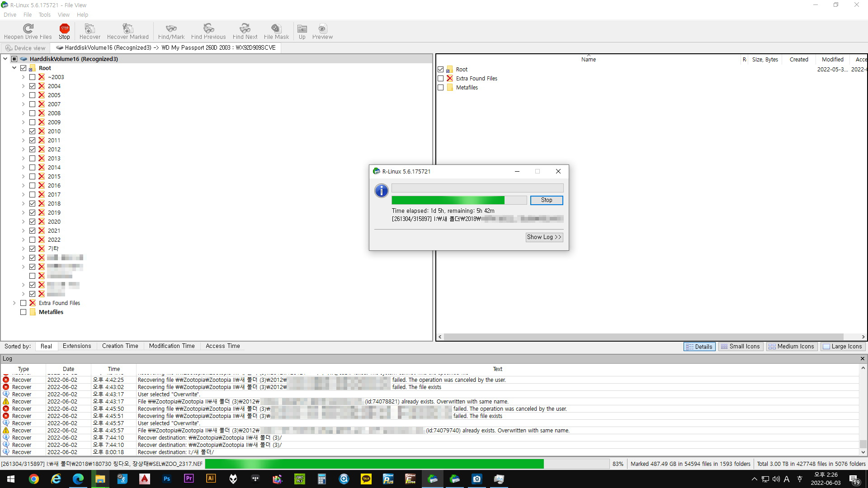Open Chrome from the taskbar

click(34, 479)
